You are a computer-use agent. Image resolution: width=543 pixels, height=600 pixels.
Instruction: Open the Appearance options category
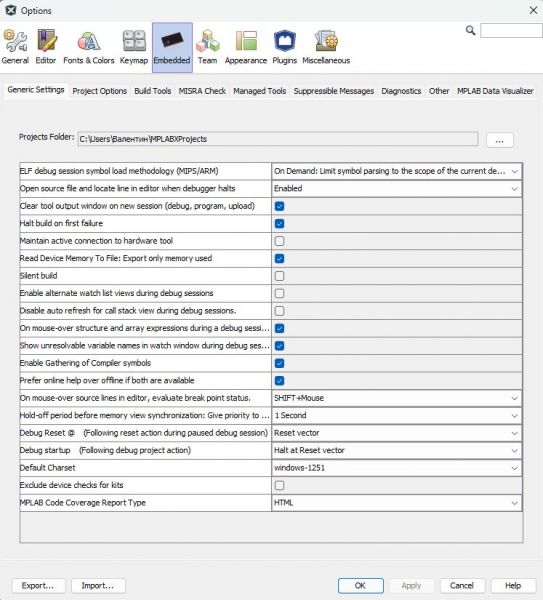246,47
